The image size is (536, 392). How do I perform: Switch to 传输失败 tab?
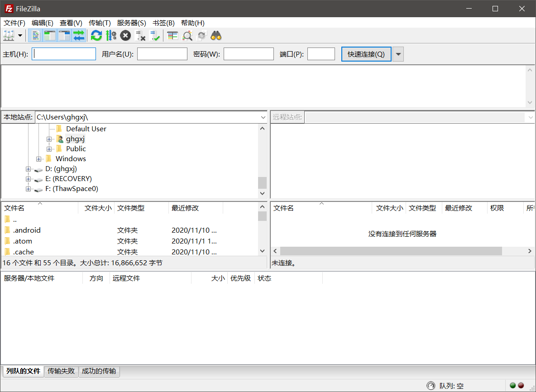coord(61,371)
